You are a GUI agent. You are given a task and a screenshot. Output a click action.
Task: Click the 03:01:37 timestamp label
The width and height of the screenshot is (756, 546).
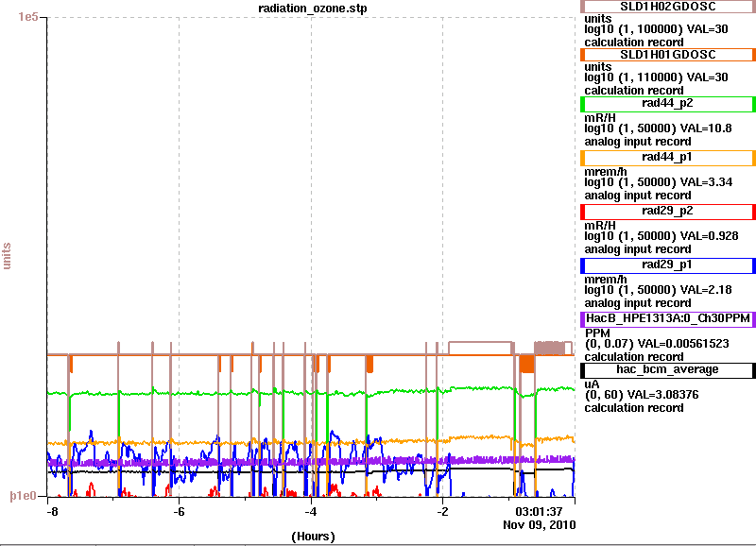pos(539,511)
